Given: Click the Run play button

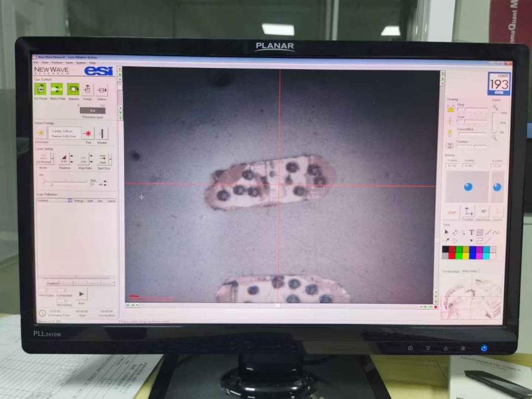Looking at the screenshot, I should pyautogui.click(x=82, y=294).
